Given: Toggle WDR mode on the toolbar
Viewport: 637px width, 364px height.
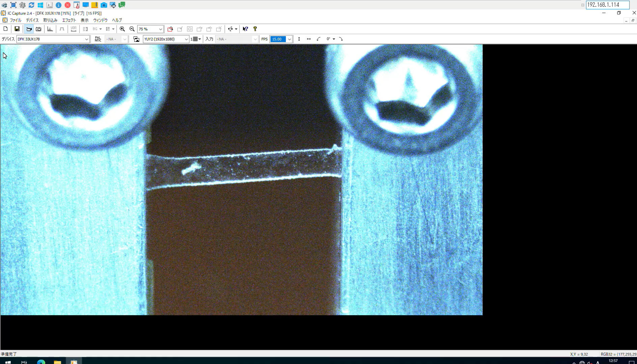Looking at the screenshot, I should click(x=74, y=29).
